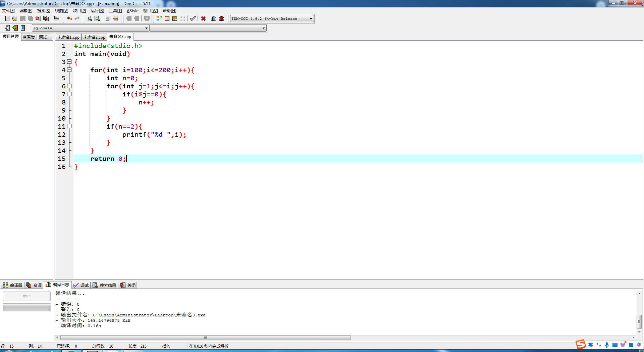Click the Compile & Run icon

(175, 18)
